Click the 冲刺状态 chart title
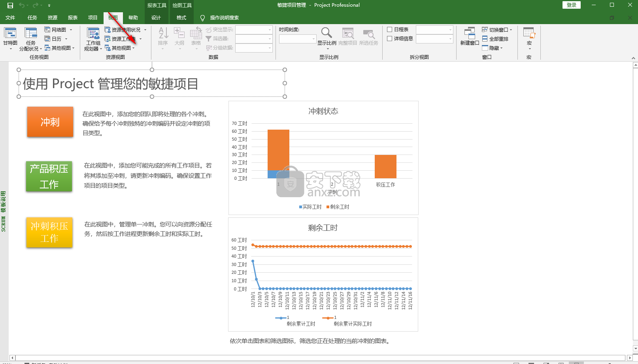This screenshot has height=364, width=638. pos(323,111)
